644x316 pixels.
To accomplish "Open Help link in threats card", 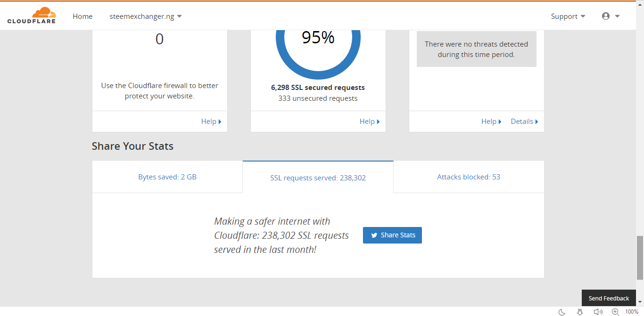I will (x=491, y=122).
